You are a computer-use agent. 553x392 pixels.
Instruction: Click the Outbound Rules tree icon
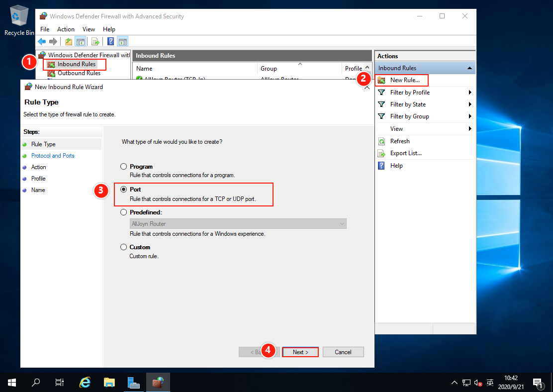point(51,74)
